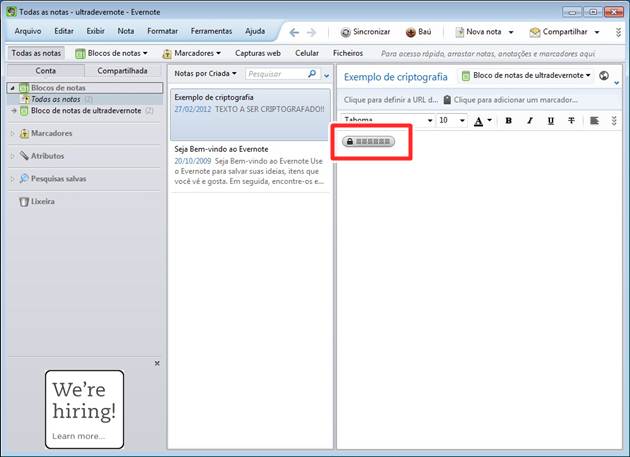Select Bloco de notas de ultradevernote tree item
The image size is (630, 457).
(x=86, y=111)
